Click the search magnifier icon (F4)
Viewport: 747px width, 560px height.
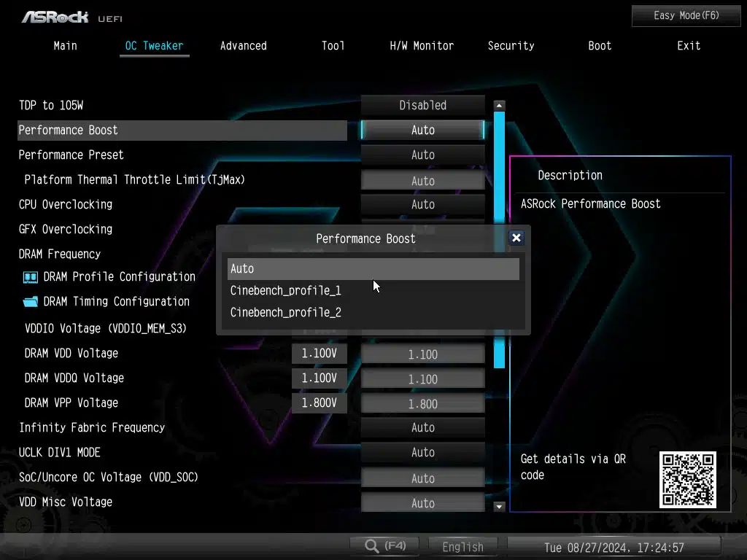pos(372,545)
